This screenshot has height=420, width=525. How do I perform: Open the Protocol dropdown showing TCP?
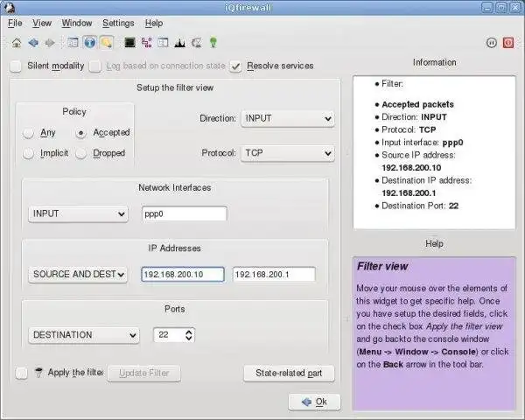[288, 153]
